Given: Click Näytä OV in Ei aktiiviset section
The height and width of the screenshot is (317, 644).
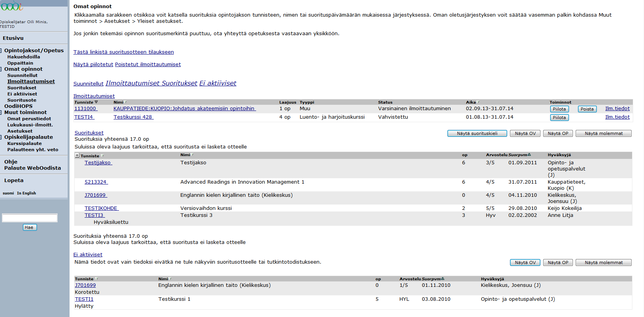Looking at the screenshot, I should [x=525, y=262].
